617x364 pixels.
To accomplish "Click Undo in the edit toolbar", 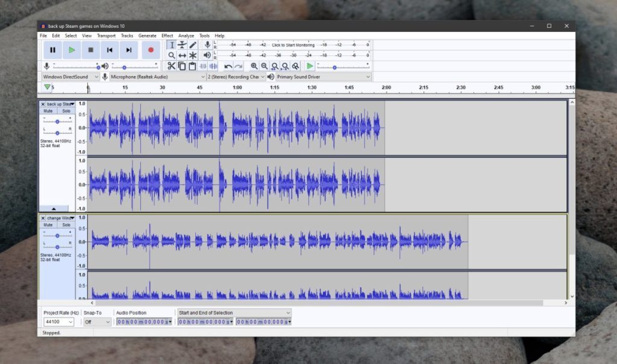I will pyautogui.click(x=229, y=65).
